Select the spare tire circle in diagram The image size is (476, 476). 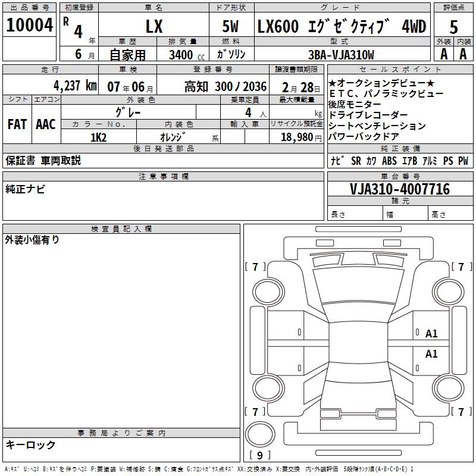[260, 434]
